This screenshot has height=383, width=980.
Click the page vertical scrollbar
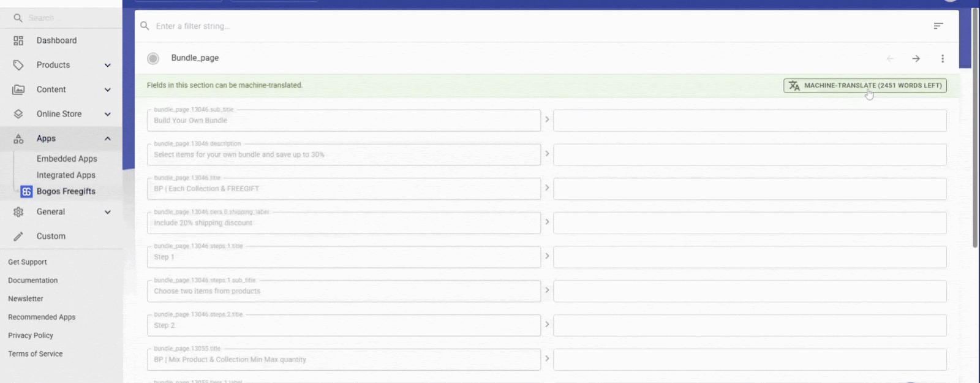click(x=975, y=127)
